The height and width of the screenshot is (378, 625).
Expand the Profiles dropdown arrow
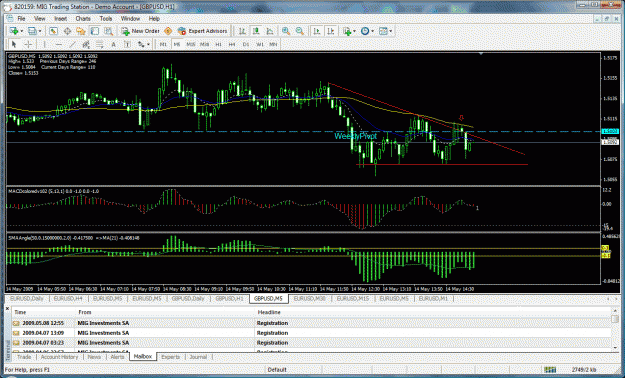point(40,31)
